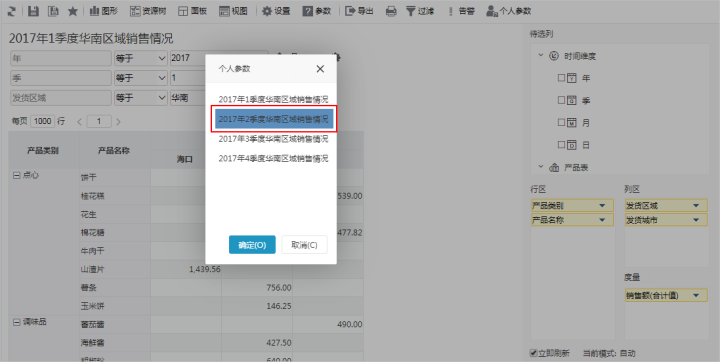Select 2017年3季度华南区域销售情况 entry
Image resolution: width=720 pixels, height=362 pixels.
point(274,139)
